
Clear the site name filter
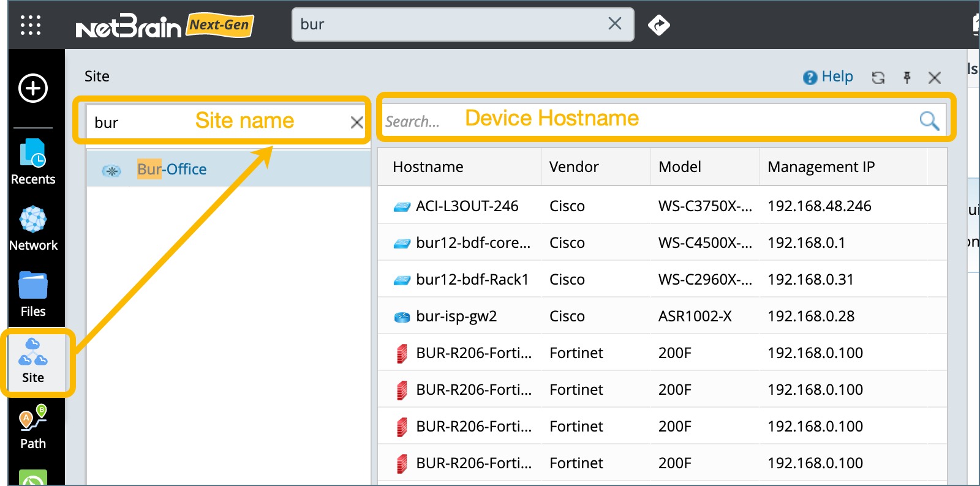coord(356,122)
